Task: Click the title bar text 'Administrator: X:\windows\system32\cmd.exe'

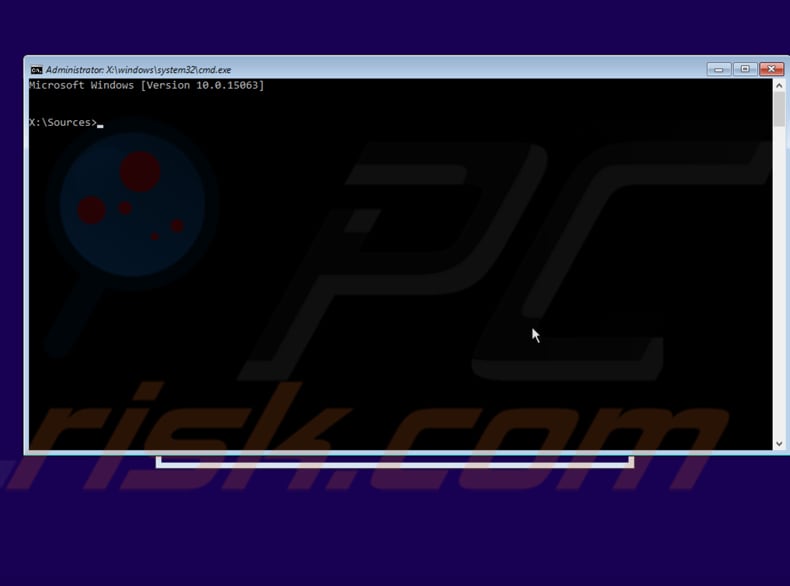Action: coord(139,70)
